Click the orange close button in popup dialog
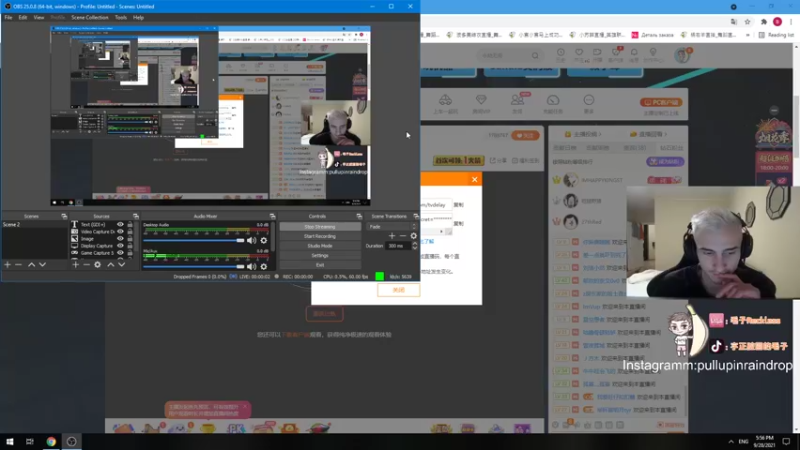 398,290
